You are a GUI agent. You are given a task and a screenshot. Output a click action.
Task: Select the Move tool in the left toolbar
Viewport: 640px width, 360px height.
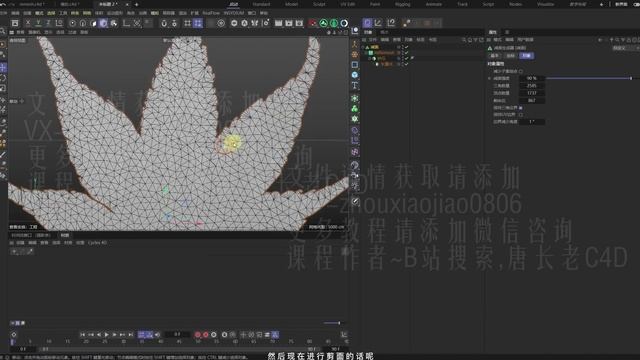[x=3, y=67]
